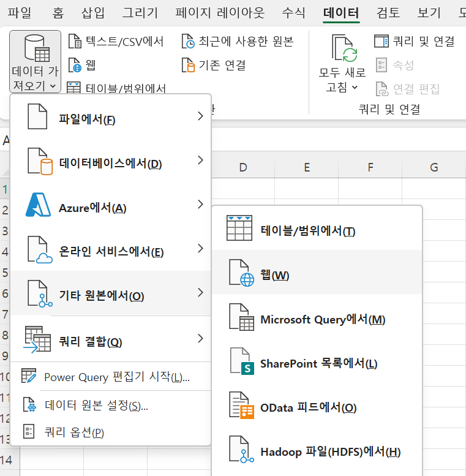This screenshot has width=466, height=476.
Task: Choose Hadoop 파일(HDFS)에서(H) in submenu
Action: click(x=317, y=449)
